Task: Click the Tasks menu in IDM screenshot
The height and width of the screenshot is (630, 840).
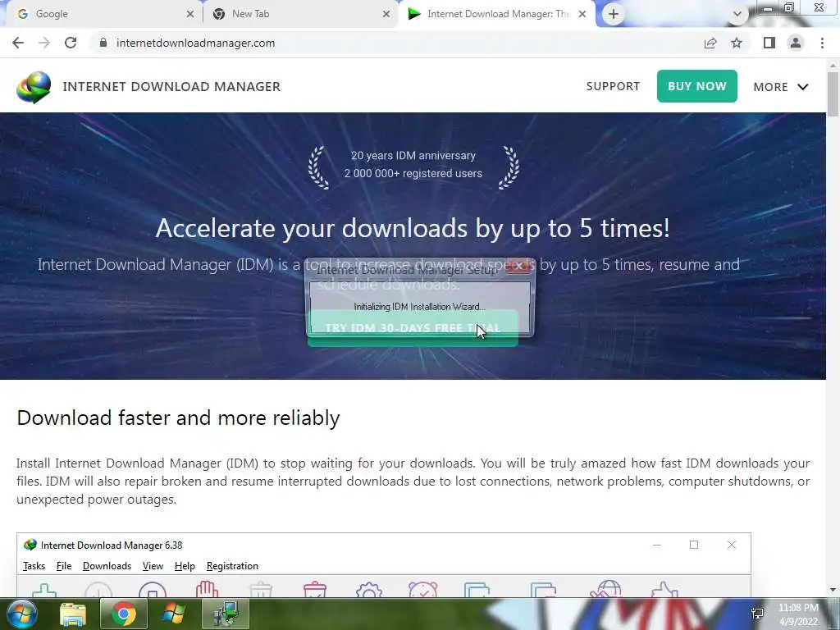Action: pyautogui.click(x=34, y=566)
